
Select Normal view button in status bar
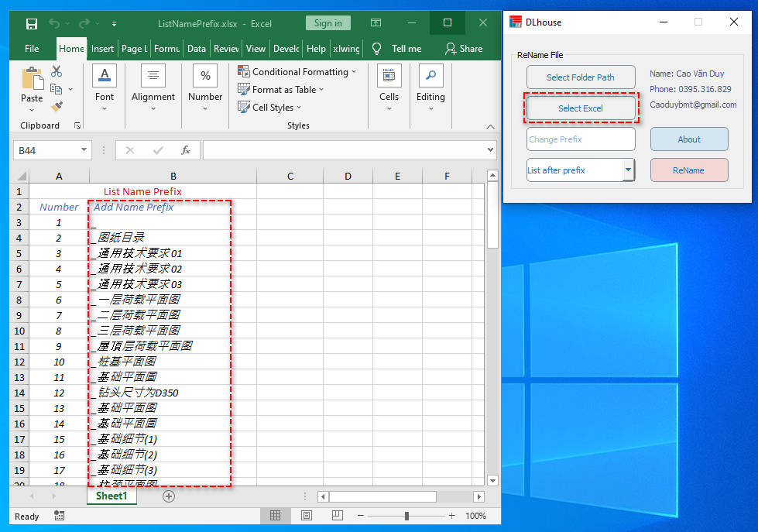click(x=275, y=516)
